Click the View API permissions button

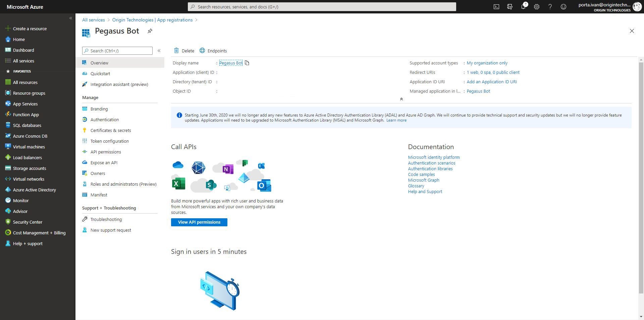click(199, 222)
